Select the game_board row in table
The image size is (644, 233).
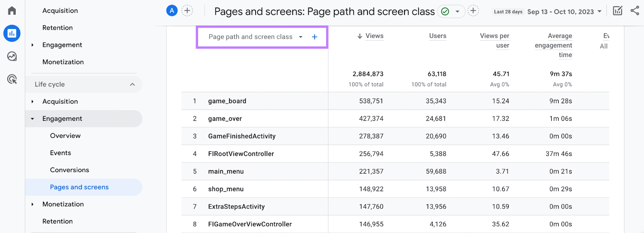point(227,101)
